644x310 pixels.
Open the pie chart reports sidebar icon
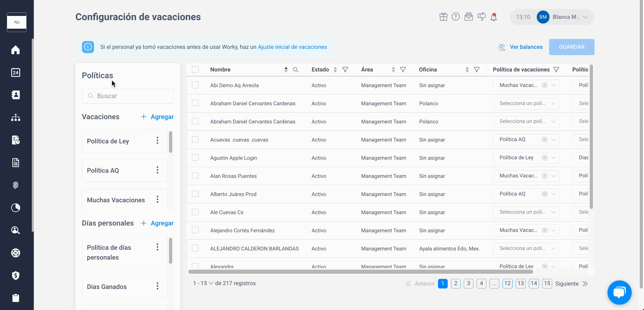tap(15, 207)
